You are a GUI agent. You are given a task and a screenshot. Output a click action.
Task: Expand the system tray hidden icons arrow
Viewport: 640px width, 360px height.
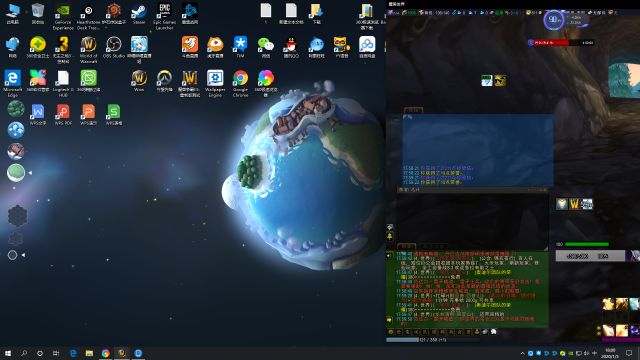(522, 353)
